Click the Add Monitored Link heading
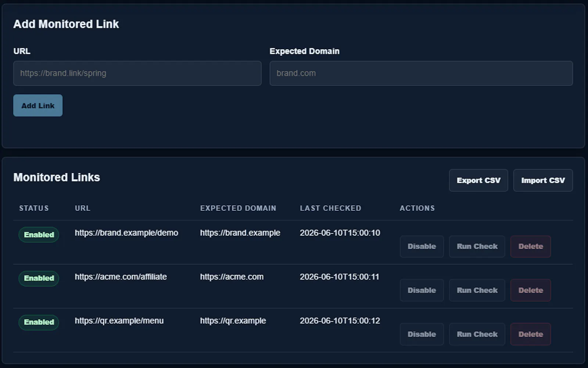This screenshot has height=368, width=588. (x=66, y=24)
